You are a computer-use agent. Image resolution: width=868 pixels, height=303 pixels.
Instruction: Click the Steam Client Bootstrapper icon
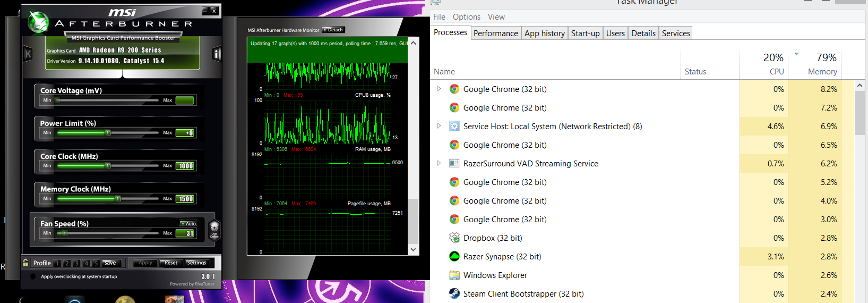(454, 293)
